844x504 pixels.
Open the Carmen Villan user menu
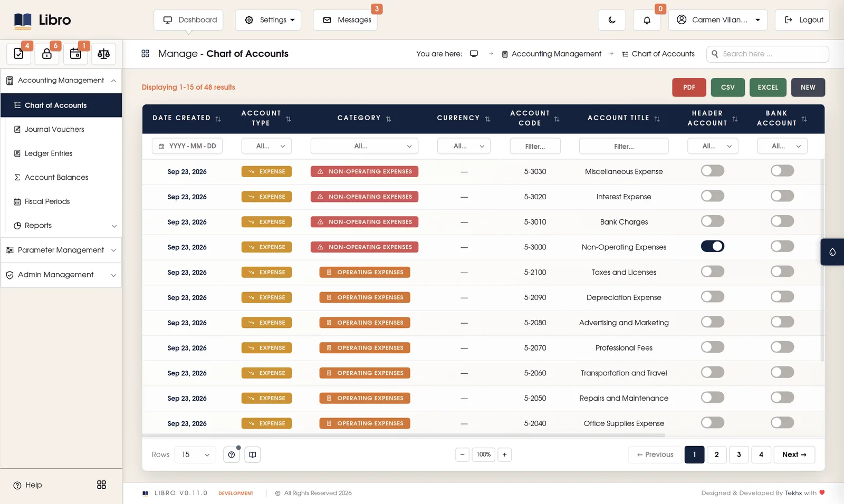[718, 20]
